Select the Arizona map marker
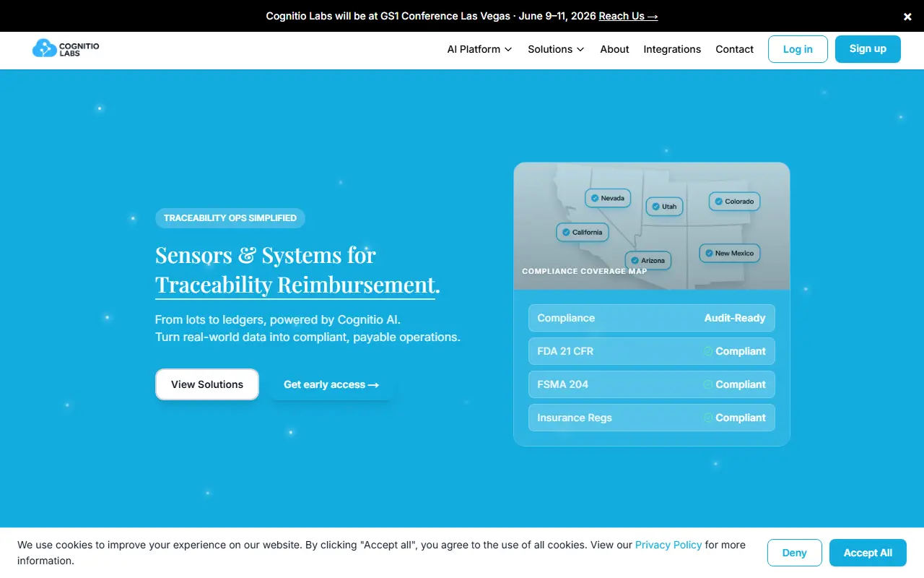The image size is (924, 578). pyautogui.click(x=648, y=261)
